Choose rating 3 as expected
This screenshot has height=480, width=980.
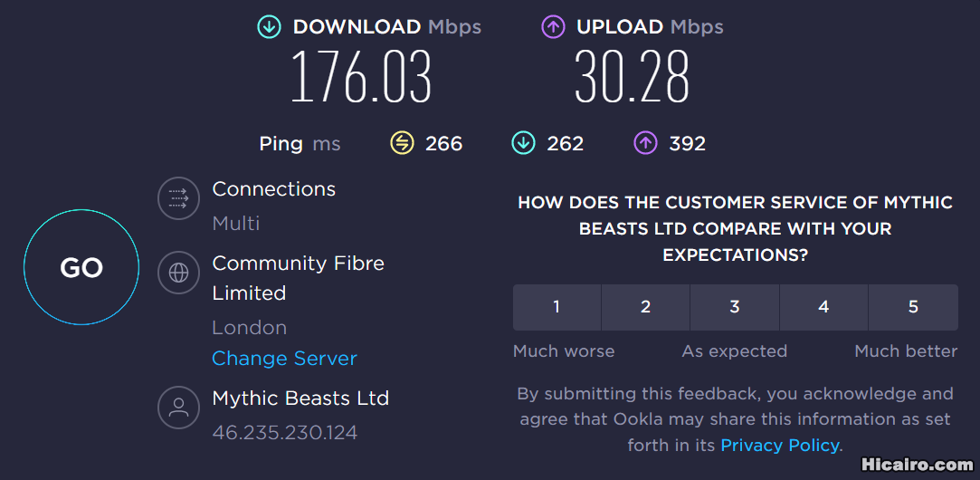735,307
